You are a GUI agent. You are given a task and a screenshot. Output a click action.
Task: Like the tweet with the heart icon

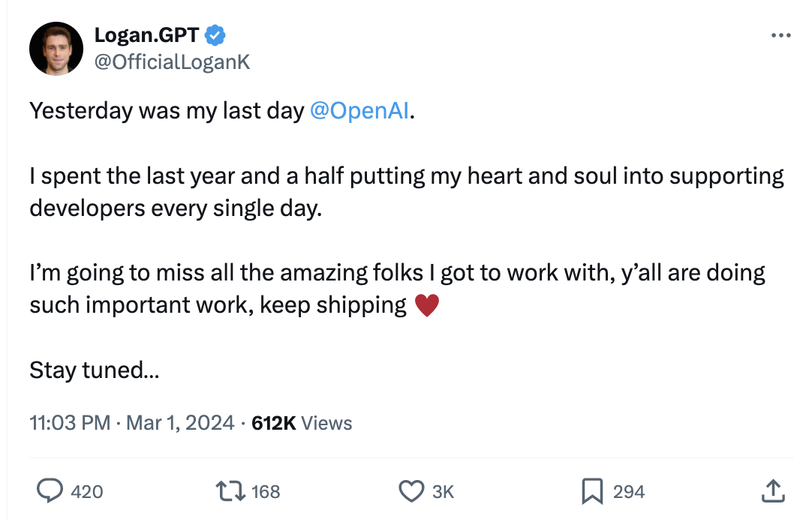click(x=411, y=491)
